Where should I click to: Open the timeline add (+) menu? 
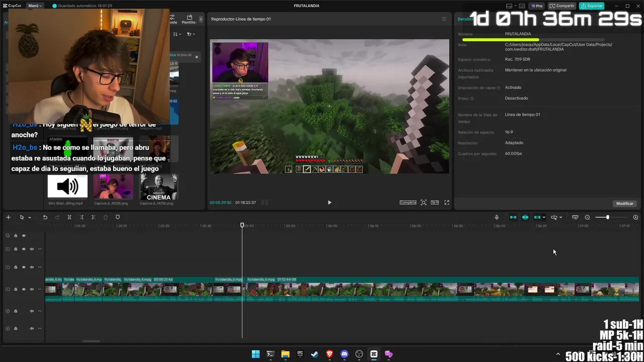tap(8, 217)
